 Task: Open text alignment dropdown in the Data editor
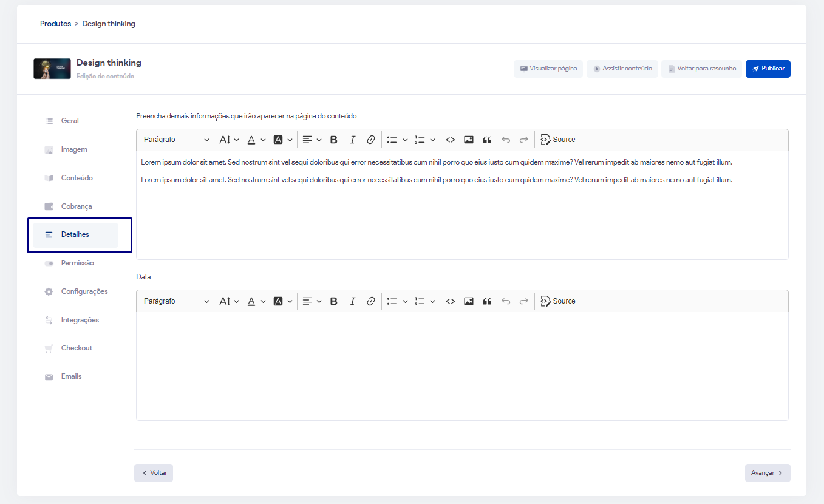[312, 301]
